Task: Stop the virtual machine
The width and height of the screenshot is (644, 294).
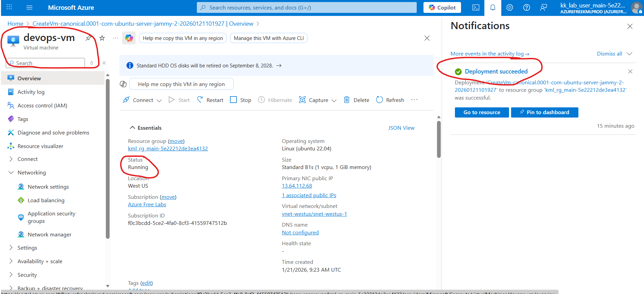Action: [240, 100]
